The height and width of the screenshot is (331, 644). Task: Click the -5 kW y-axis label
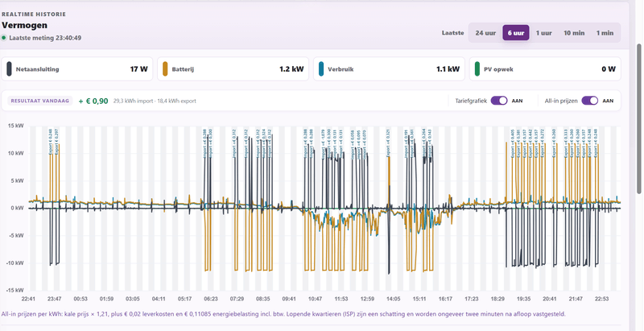(x=16, y=235)
